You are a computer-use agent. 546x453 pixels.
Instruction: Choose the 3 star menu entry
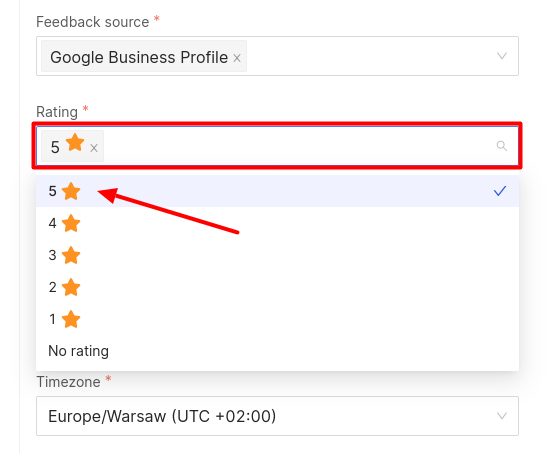[277, 255]
